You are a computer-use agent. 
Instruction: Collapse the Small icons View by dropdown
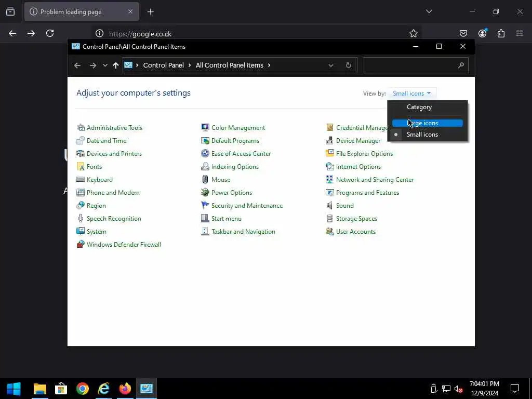pyautogui.click(x=412, y=94)
